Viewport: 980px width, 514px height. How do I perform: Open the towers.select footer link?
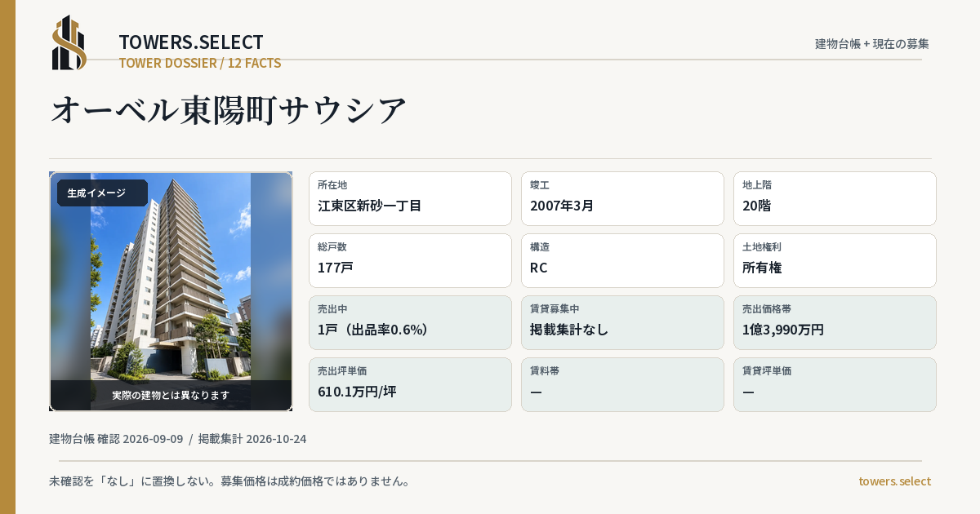point(894,481)
